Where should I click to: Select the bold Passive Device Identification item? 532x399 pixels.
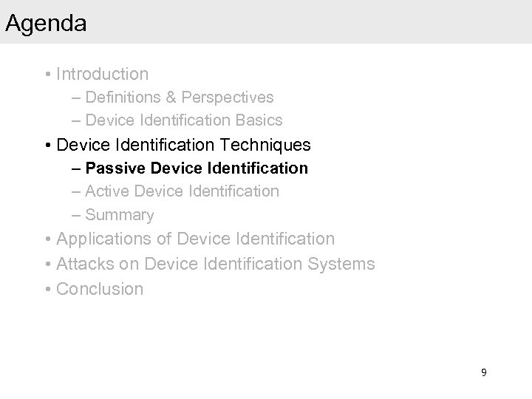pyautogui.click(x=197, y=168)
